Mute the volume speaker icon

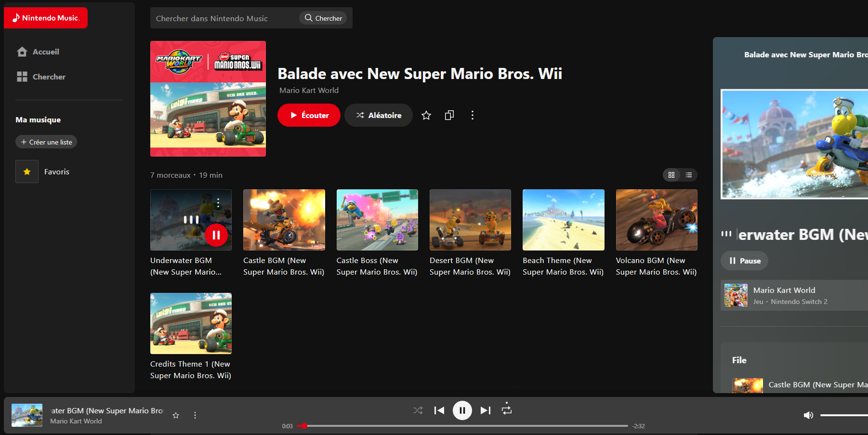pos(808,415)
